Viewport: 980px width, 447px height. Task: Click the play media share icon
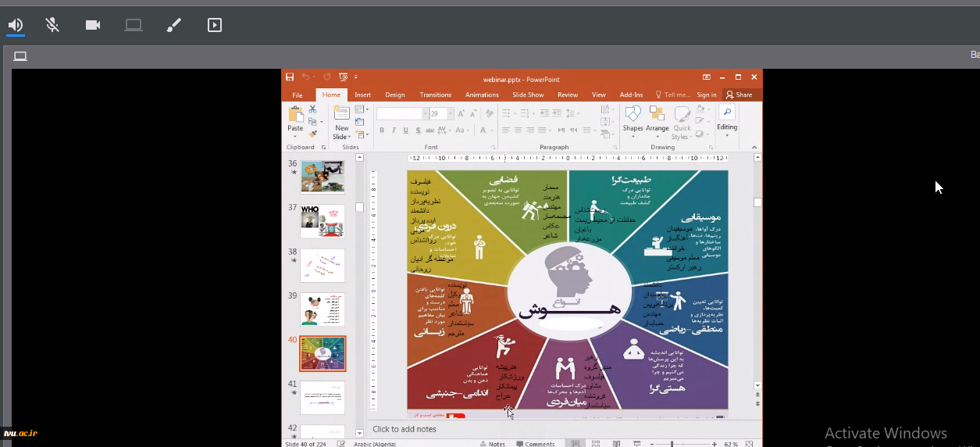(x=215, y=25)
